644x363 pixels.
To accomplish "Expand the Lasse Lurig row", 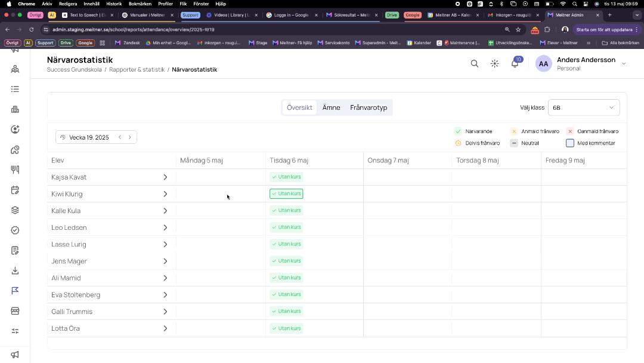I will (165, 245).
